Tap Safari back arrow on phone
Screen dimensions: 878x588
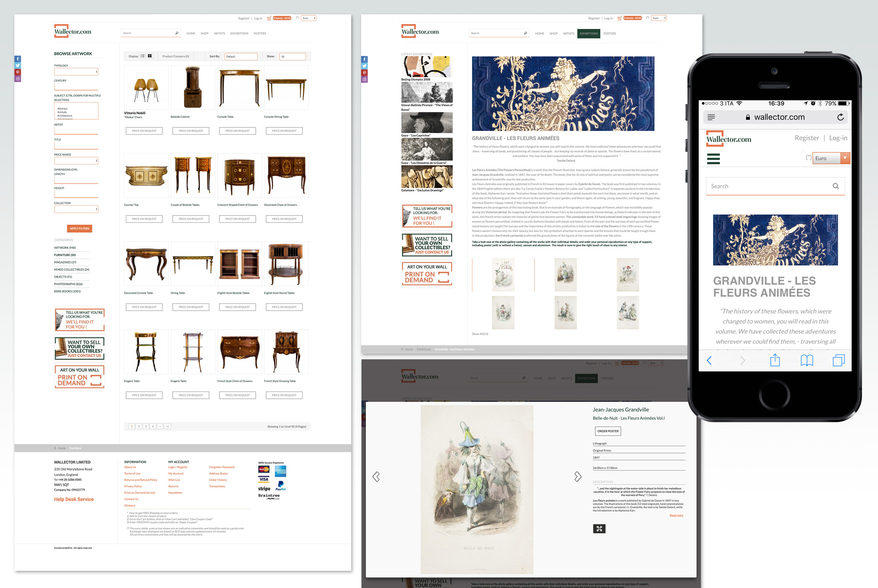click(x=709, y=360)
